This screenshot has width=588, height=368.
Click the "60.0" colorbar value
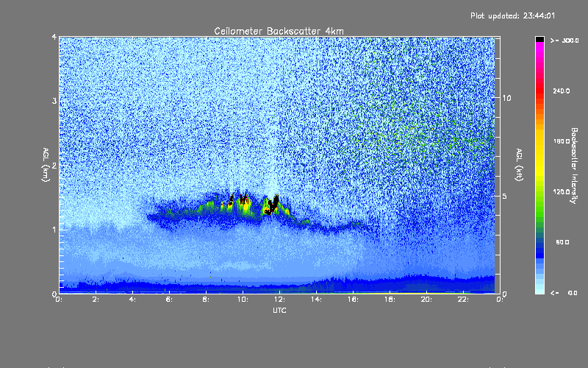562,242
